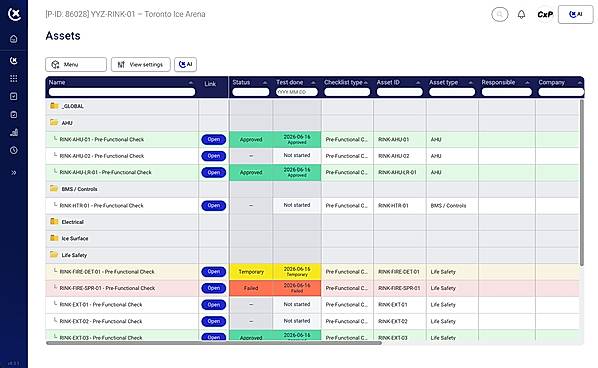The image size is (598, 368).
Task: Focus the Asset ID filter field
Action: click(400, 92)
